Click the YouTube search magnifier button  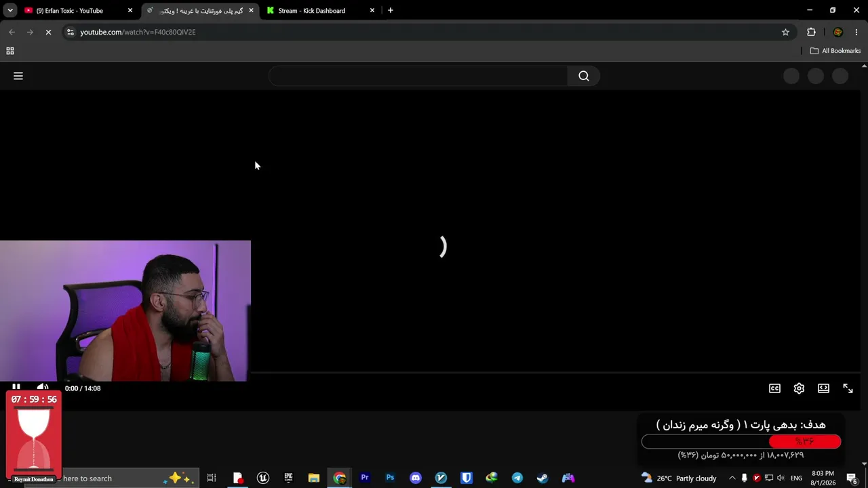[x=584, y=76]
